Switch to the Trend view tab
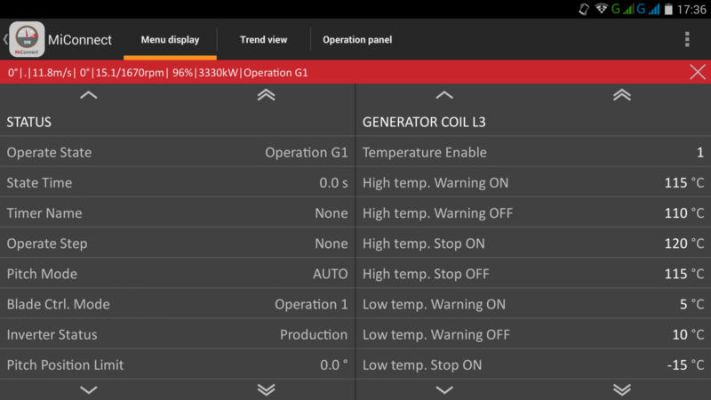Screen dimensions: 711x400 tap(263, 40)
